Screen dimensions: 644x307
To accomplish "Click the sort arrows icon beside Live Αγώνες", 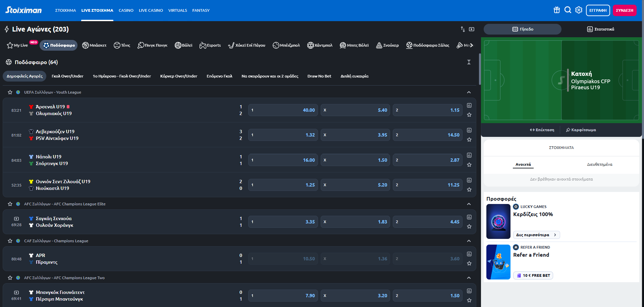I will tap(463, 29).
